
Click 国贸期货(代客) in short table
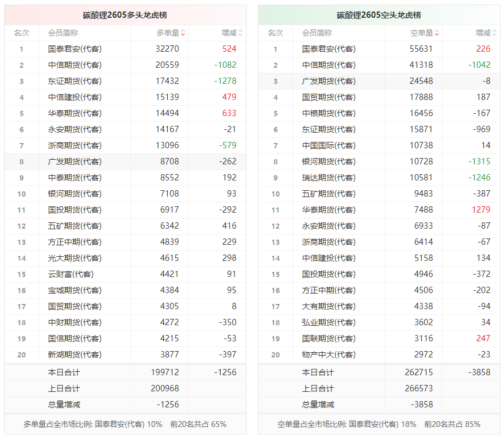(329, 97)
